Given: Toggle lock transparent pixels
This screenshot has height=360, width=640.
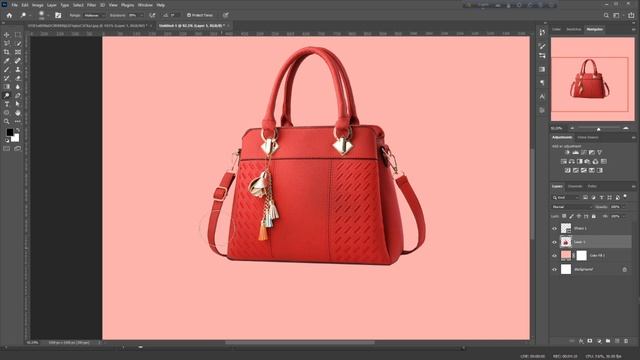Looking at the screenshot, I should (x=564, y=216).
